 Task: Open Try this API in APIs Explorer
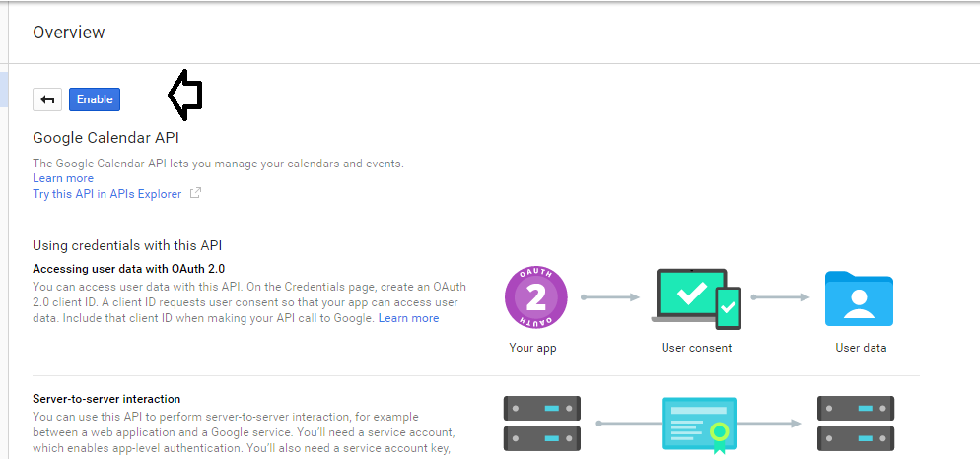pyautogui.click(x=106, y=194)
